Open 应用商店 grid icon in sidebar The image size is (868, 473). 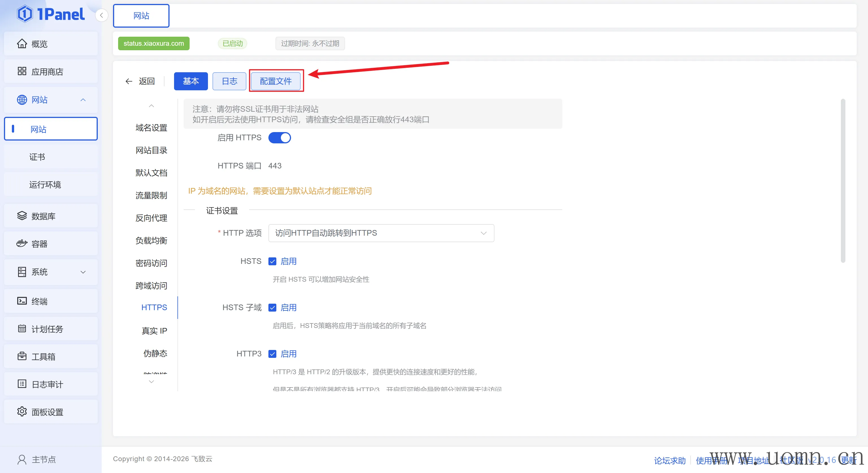click(22, 71)
